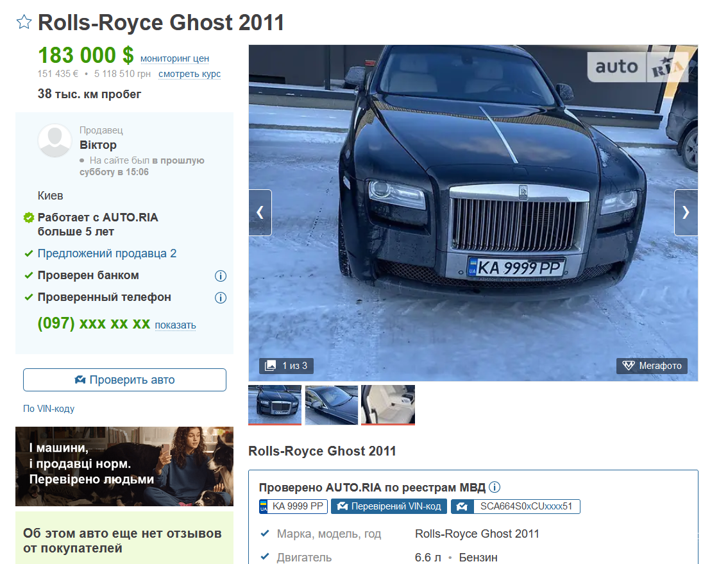Click the 'Проверено AUTO.RIA по реестрам МВД' heading
The image size is (728, 564).
[x=372, y=488]
